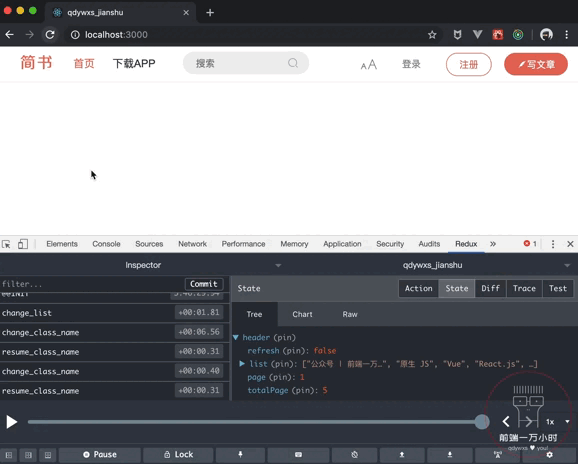Open the Chrome profile avatar
The image size is (578, 464).
coord(546,35)
